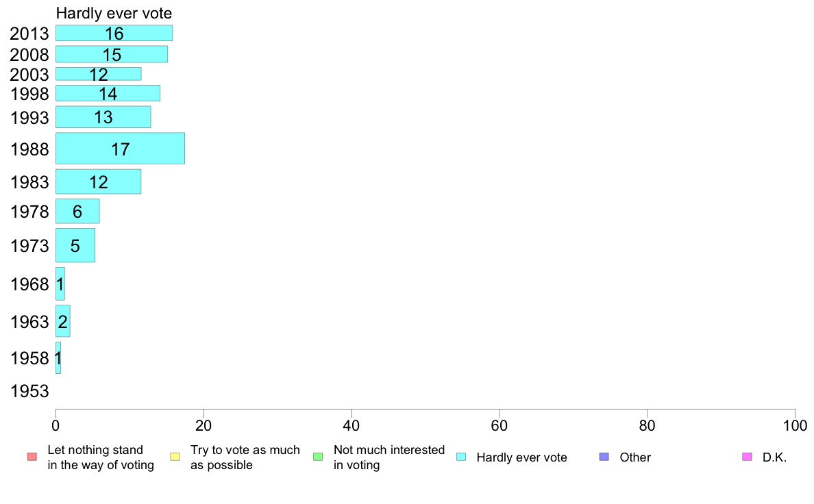Image resolution: width=814 pixels, height=504 pixels.
Task: Click the 100 tick on the x-axis
Action: click(x=795, y=426)
